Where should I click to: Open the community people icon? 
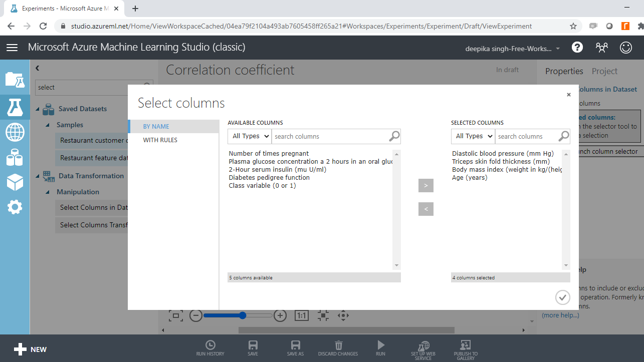pos(601,47)
